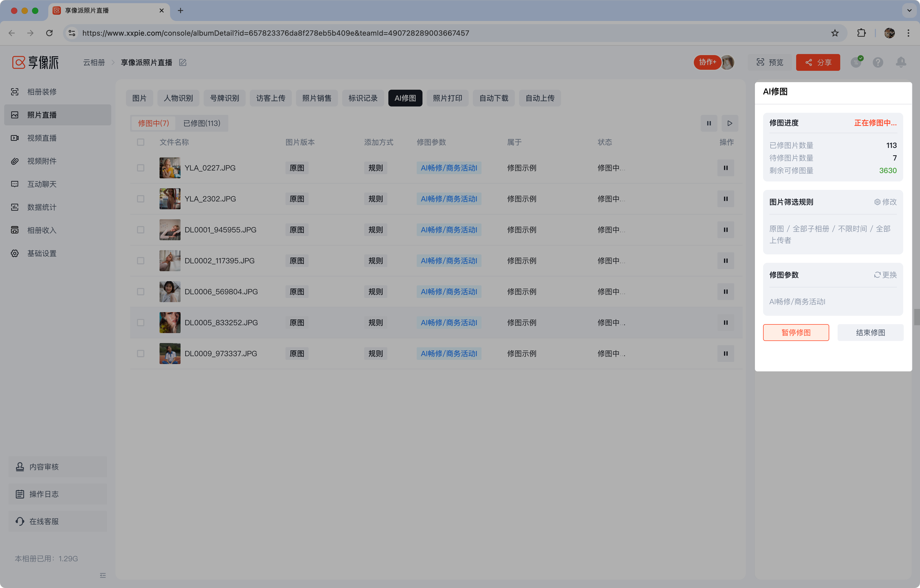Open the 人物识别 tab

click(178, 98)
